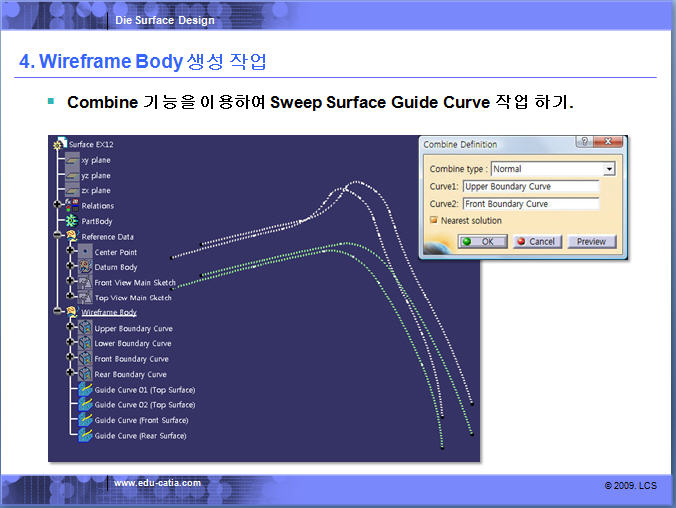Select Rear Boundary Curve tree entry

130,375
